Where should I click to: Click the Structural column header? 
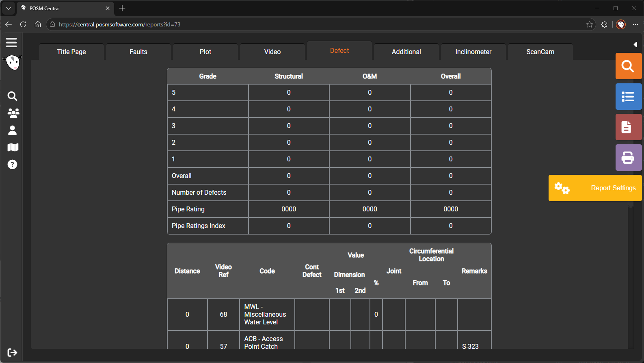point(289,76)
